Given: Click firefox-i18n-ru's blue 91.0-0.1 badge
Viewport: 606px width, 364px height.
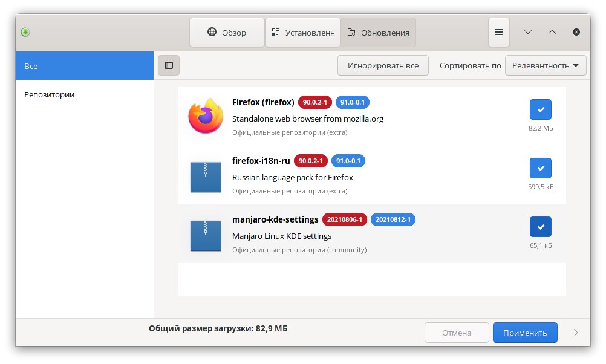Looking at the screenshot, I should coord(348,161).
